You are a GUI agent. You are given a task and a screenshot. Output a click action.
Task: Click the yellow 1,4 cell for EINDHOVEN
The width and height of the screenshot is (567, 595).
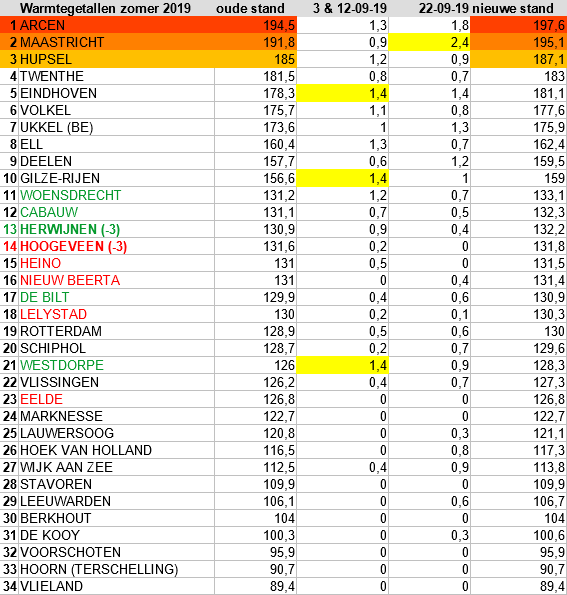pos(342,93)
